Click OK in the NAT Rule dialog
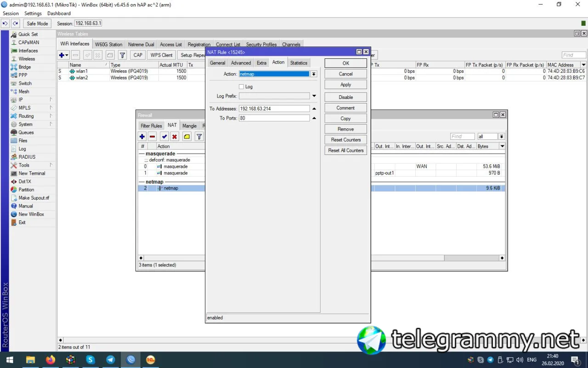This screenshot has height=368, width=588. pos(346,63)
